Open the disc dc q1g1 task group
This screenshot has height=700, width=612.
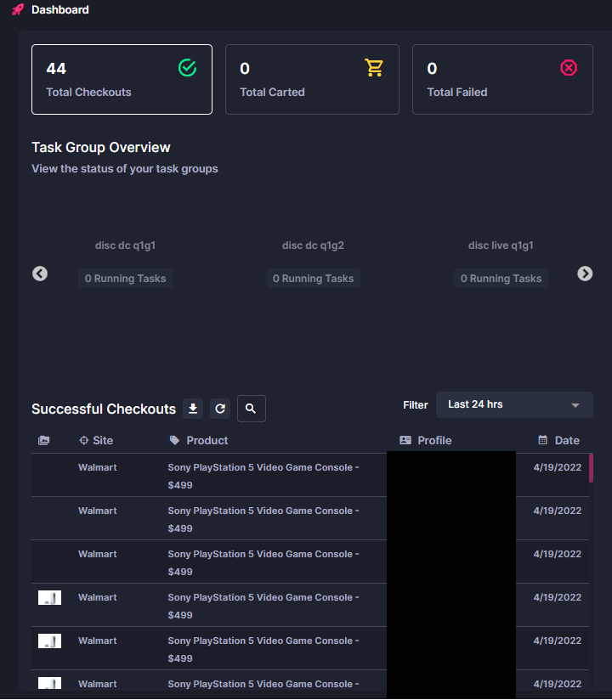coord(125,246)
